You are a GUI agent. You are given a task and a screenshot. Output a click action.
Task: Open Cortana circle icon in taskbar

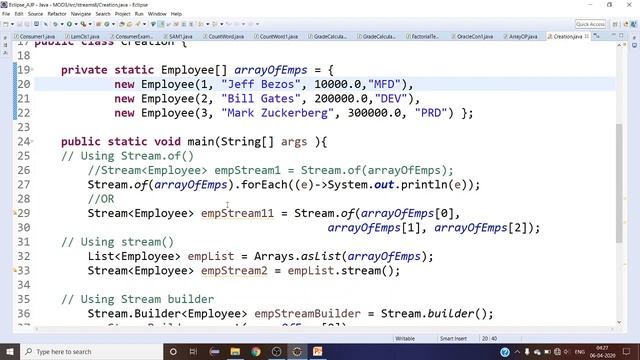(x=173, y=351)
